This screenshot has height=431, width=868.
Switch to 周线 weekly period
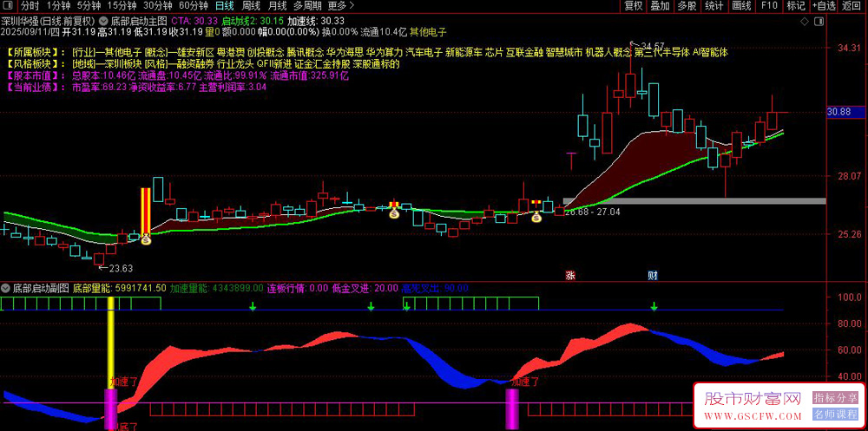coord(252,6)
